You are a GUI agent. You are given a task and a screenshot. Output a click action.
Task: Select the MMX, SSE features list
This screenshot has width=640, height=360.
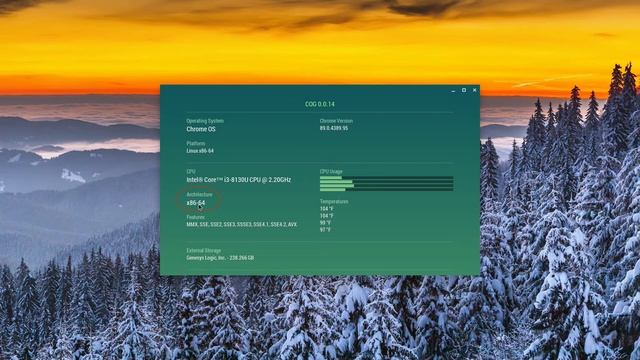pyautogui.click(x=242, y=224)
